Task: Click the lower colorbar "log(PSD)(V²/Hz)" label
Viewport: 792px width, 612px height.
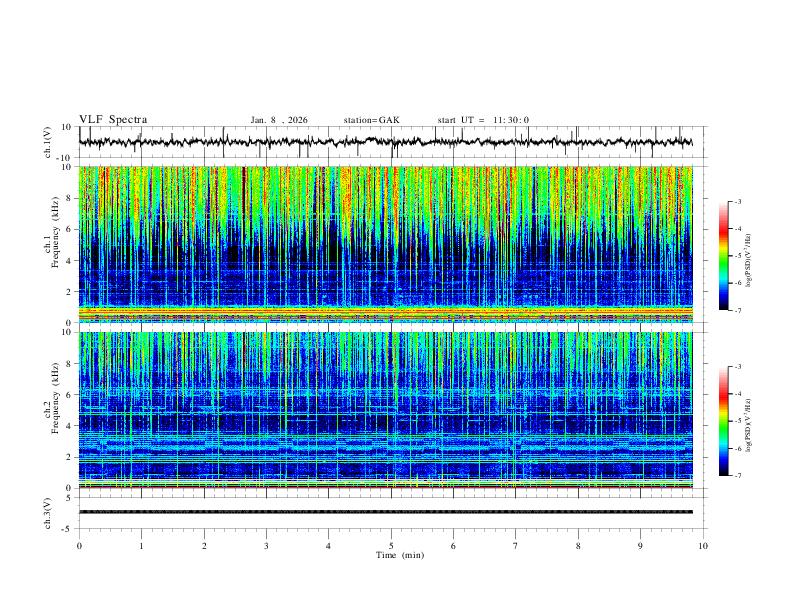Action: [x=748, y=425]
